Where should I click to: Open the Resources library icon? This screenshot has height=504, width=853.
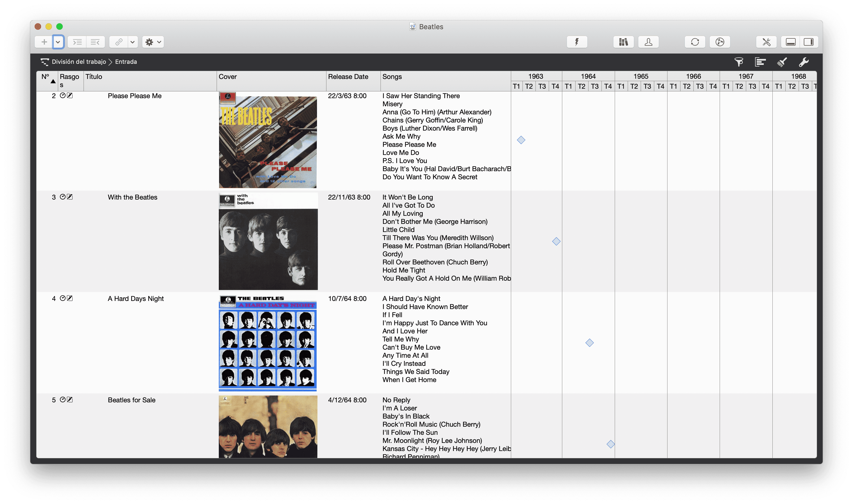click(623, 42)
